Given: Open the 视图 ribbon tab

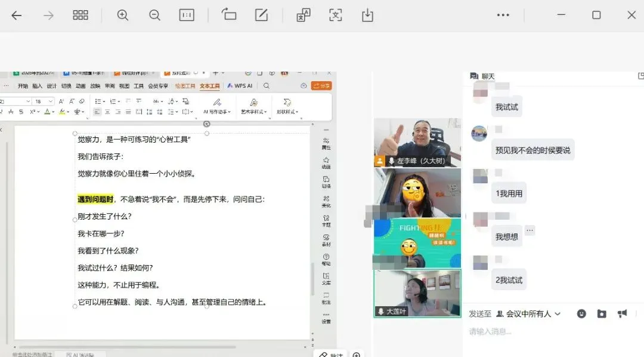Looking at the screenshot, I should [x=124, y=86].
